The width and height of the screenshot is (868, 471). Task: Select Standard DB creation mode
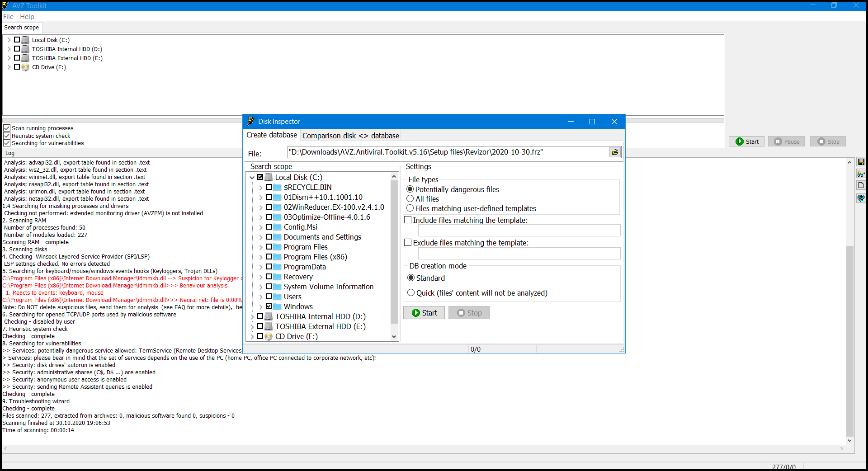411,278
